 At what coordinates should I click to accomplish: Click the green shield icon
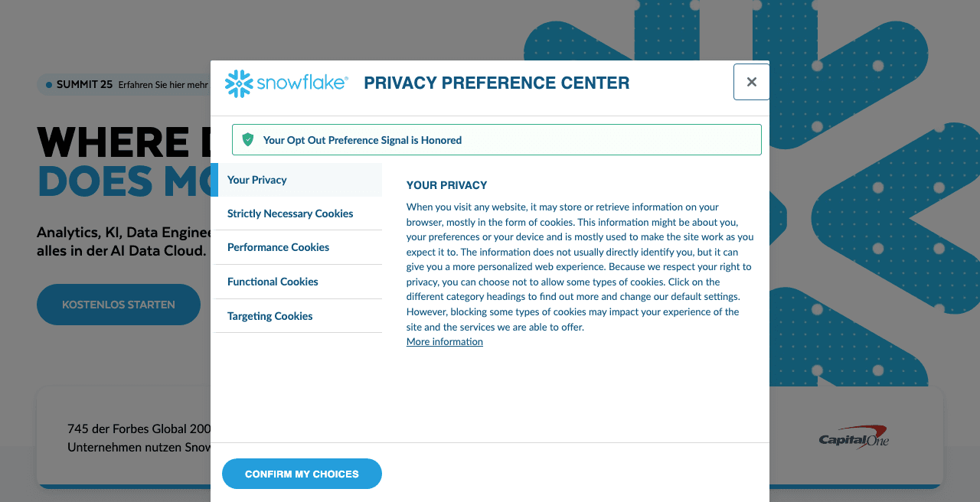point(247,139)
